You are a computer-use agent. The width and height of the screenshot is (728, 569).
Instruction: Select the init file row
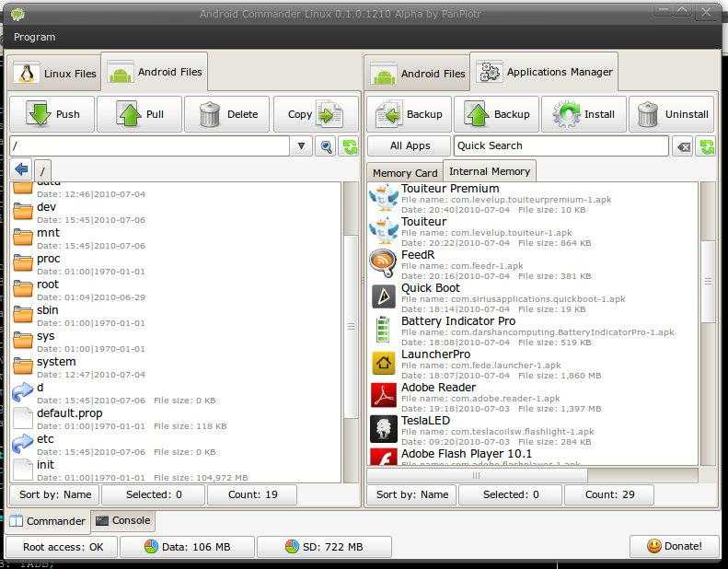coord(176,470)
